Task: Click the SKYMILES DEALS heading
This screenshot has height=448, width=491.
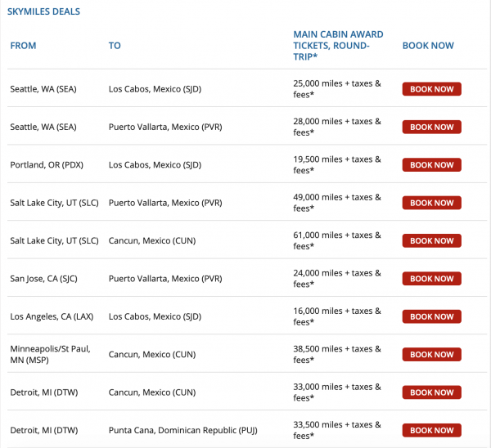Action: [43, 12]
